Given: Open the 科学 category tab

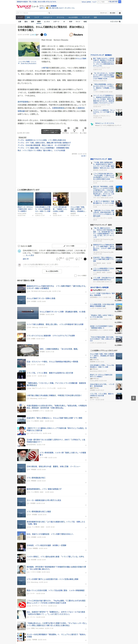Looking at the screenshot, I should click(x=71, y=21).
